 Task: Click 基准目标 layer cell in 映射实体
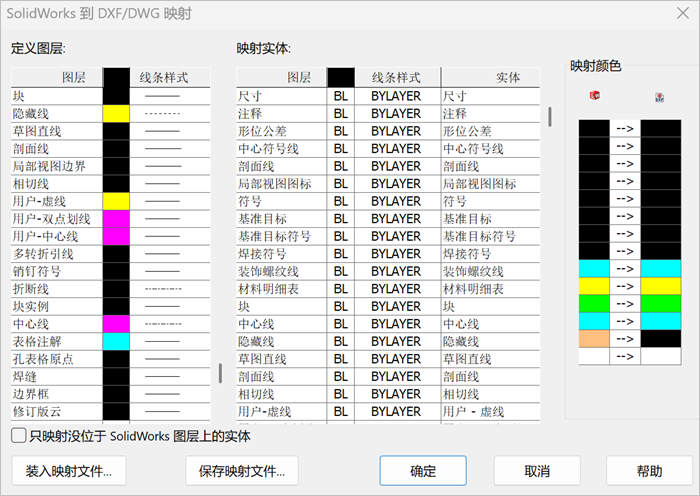coord(282,219)
